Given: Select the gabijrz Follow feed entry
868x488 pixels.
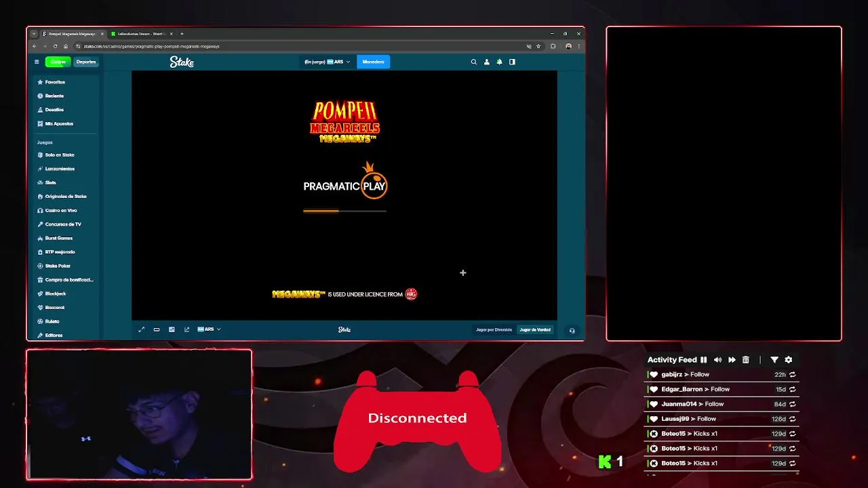Looking at the screenshot, I should coord(722,374).
